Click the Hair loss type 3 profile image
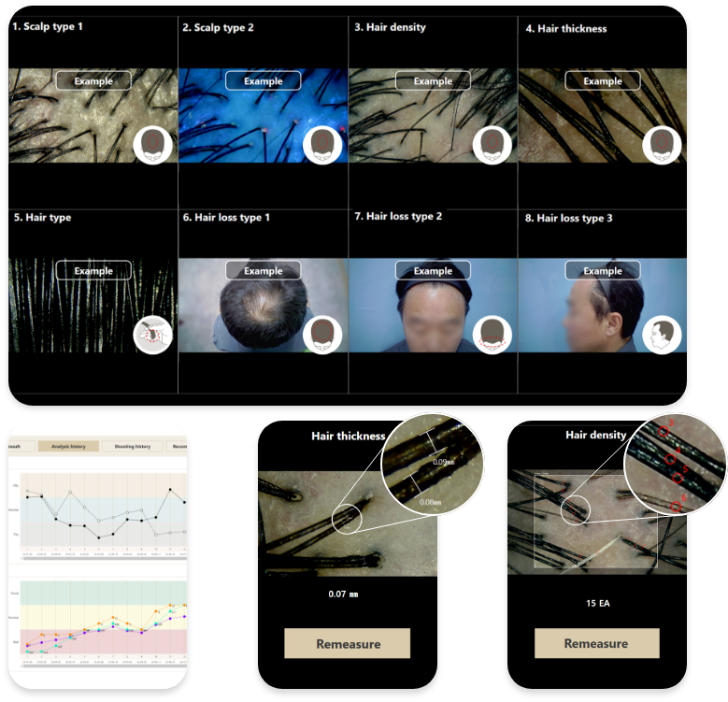Screen dimensions: 728x702 [602, 305]
